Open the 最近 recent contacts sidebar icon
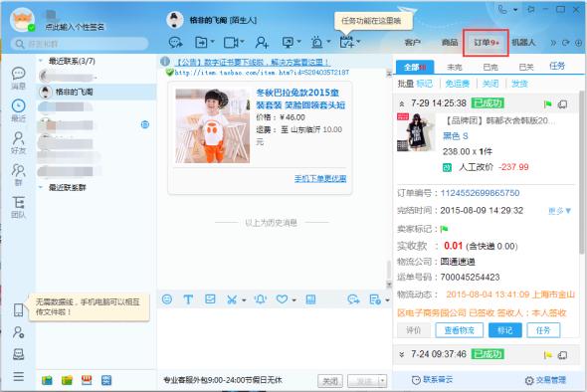Screen dimensions: 587x392 [18, 110]
